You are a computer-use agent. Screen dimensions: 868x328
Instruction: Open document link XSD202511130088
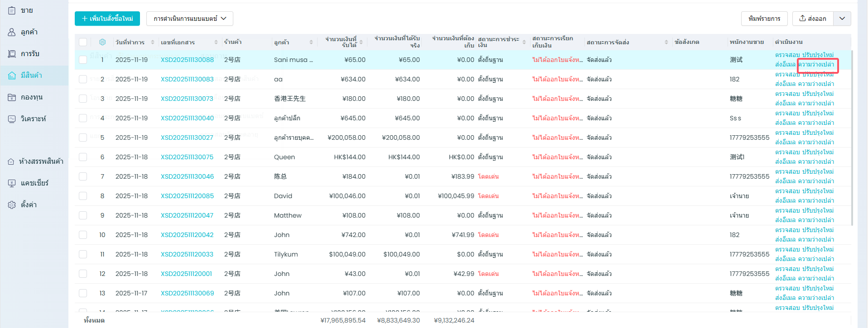tap(187, 60)
